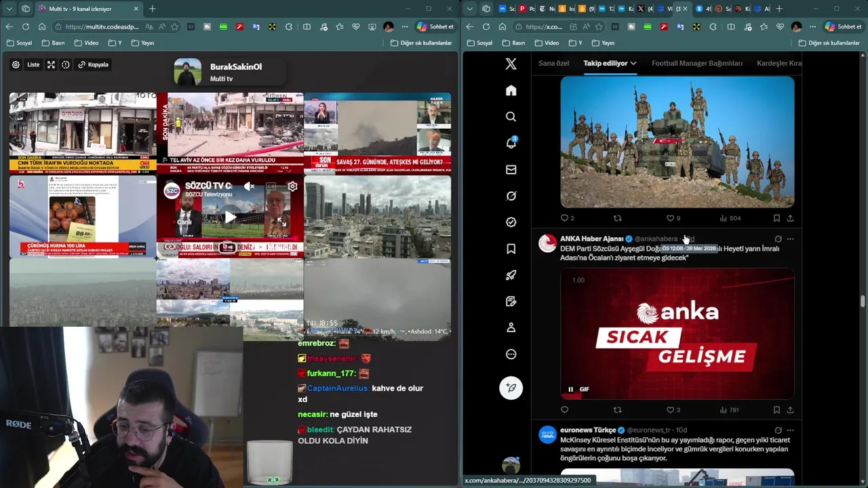Select the CNN Türk channel thumbnail

point(83,133)
